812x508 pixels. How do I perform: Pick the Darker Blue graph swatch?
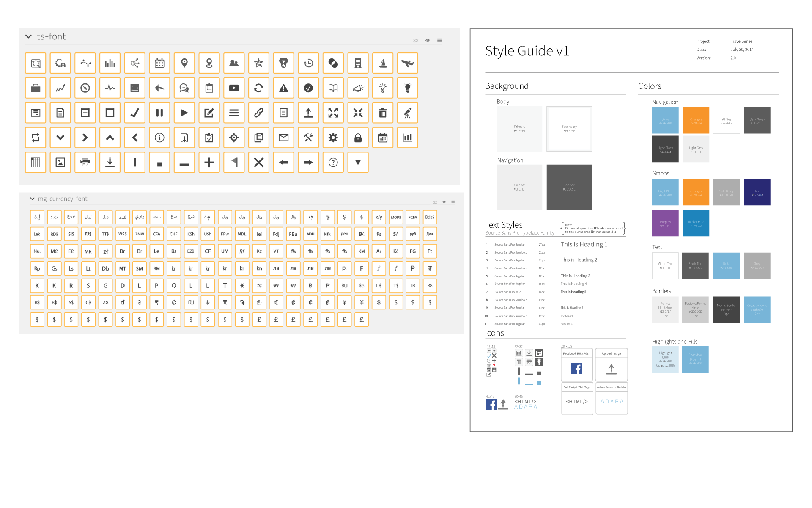click(696, 223)
